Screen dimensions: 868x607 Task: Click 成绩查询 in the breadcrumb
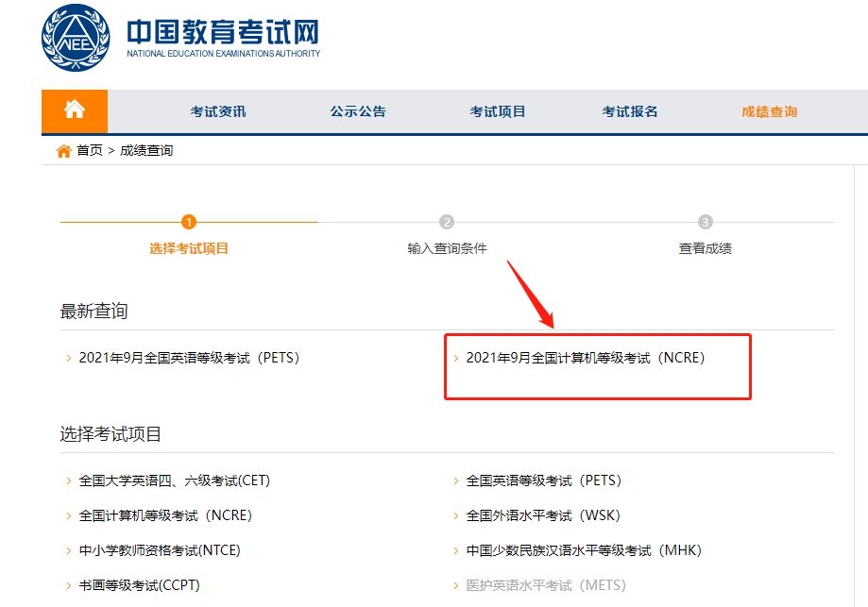click(146, 150)
